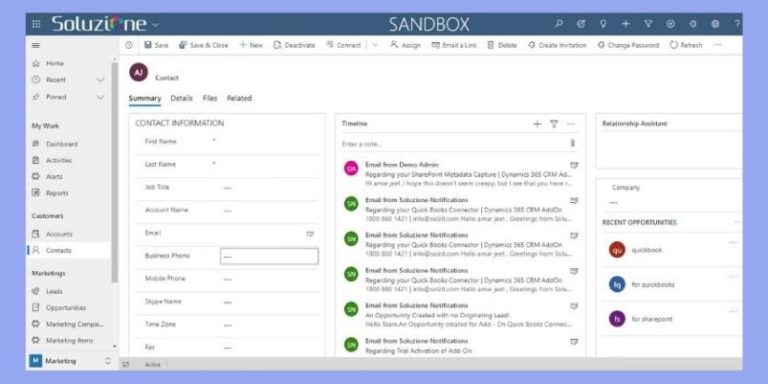The image size is (768, 384).
Task: Open the Related tab
Action: coord(239,98)
